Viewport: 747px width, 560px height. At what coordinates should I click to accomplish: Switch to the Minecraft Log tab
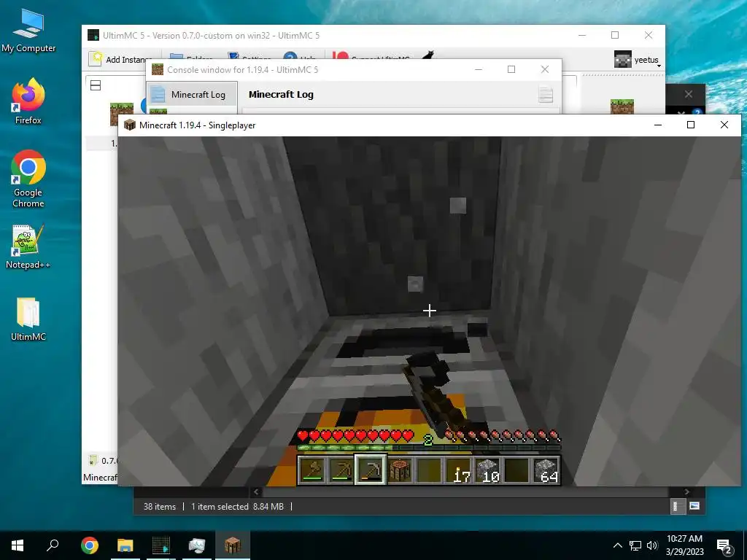coord(192,94)
